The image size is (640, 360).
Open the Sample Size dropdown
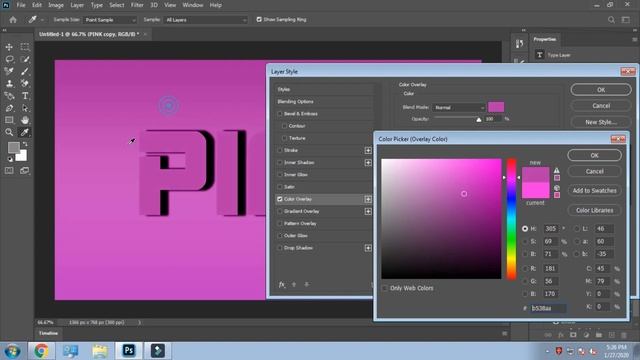click(x=110, y=20)
